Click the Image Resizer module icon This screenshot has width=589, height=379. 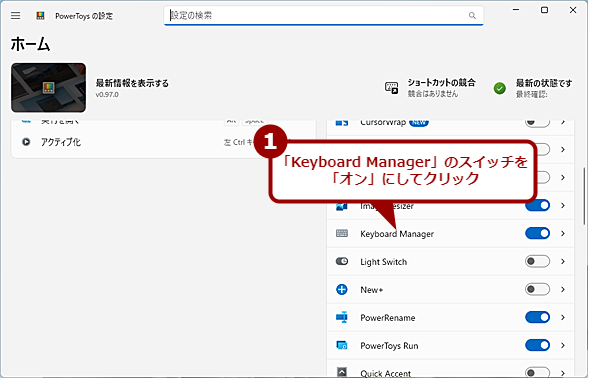[x=341, y=206]
